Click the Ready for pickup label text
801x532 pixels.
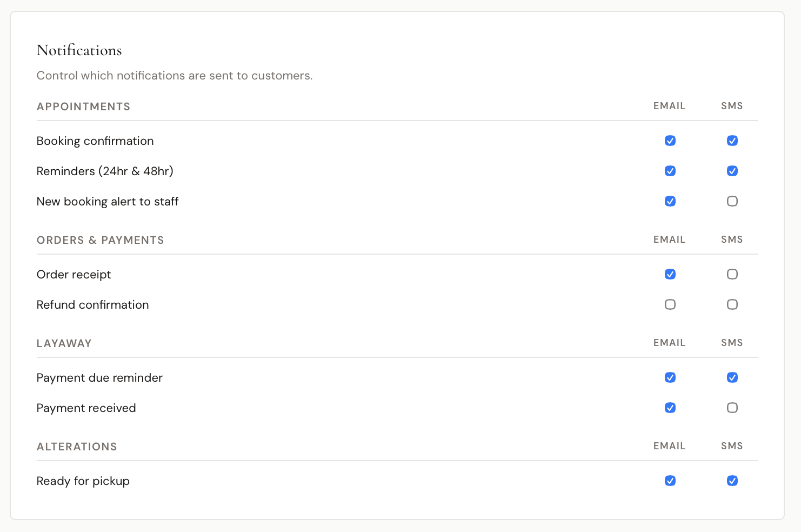[x=83, y=481]
